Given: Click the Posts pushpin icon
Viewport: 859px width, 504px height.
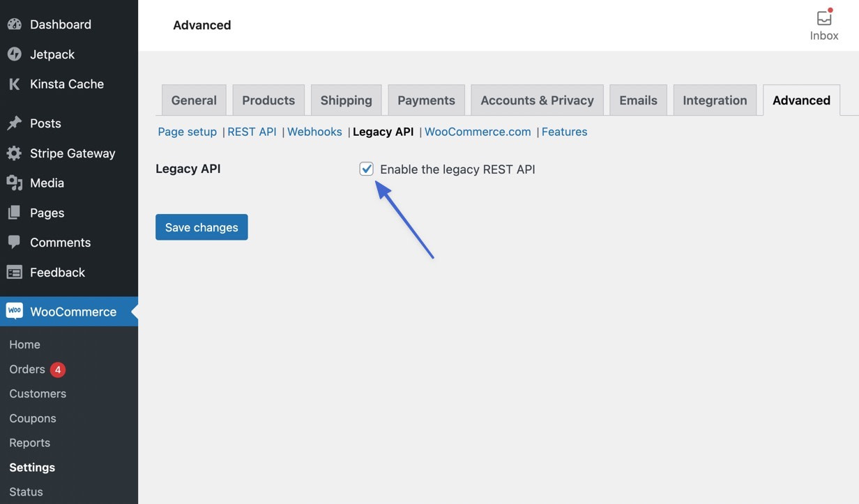Looking at the screenshot, I should [x=14, y=123].
